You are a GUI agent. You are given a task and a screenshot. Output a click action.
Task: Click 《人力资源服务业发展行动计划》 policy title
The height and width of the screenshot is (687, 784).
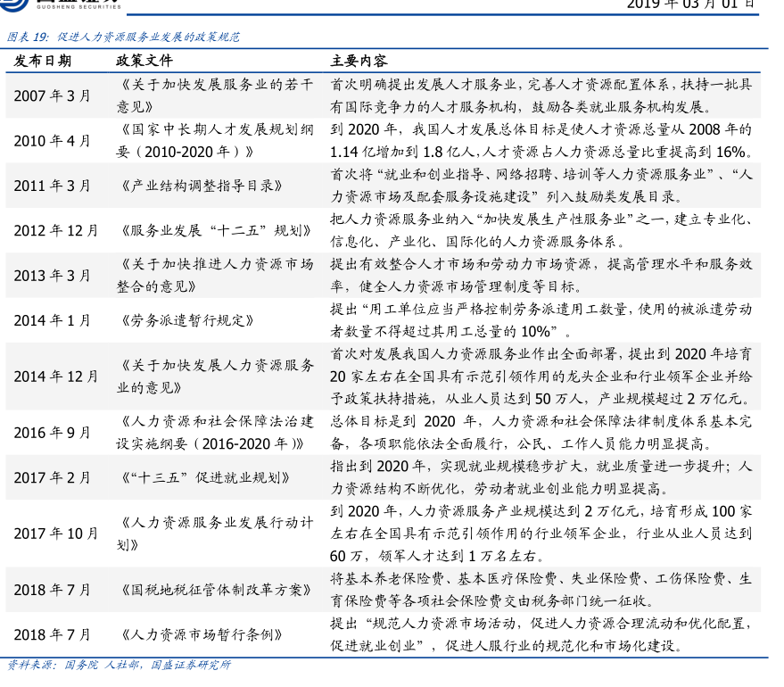[x=215, y=533]
